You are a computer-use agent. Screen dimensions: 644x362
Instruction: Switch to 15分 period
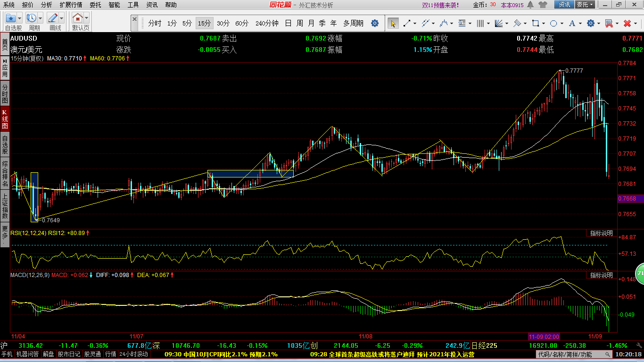pos(204,23)
